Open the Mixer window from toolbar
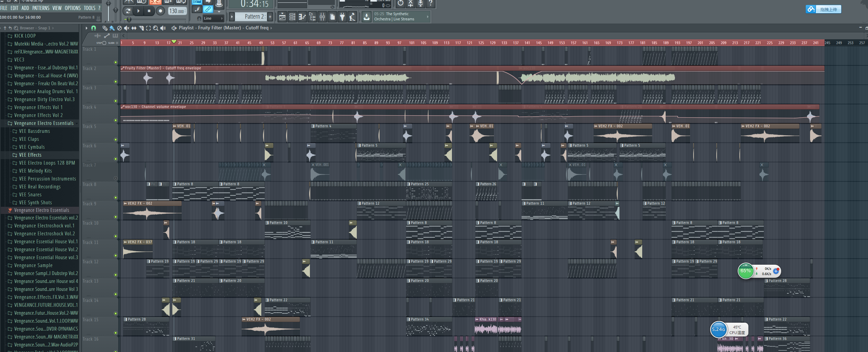Screen dimensions: 868x352 tap(322, 17)
